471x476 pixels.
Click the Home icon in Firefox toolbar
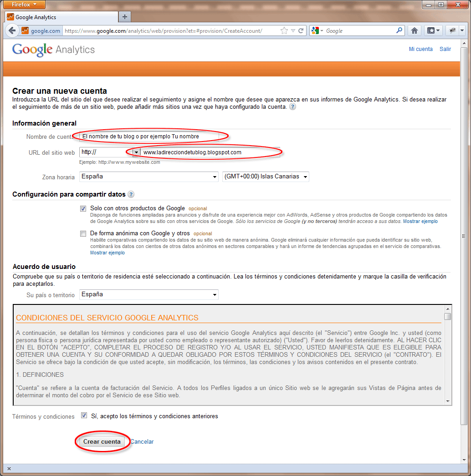point(414,30)
